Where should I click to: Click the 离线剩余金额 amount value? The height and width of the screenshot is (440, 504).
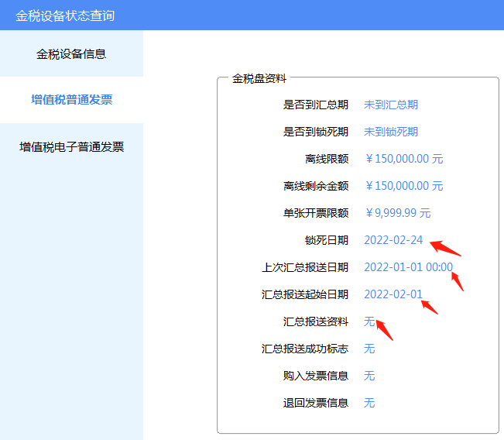[x=404, y=186]
